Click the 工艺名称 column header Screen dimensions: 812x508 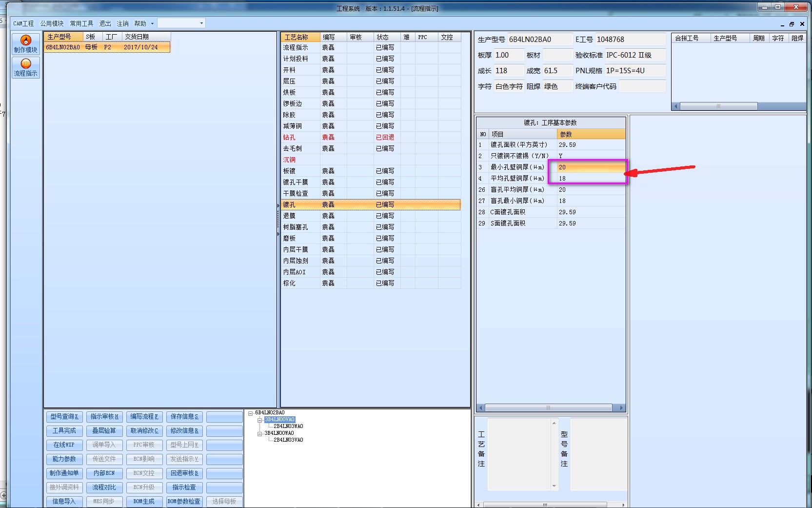point(301,38)
